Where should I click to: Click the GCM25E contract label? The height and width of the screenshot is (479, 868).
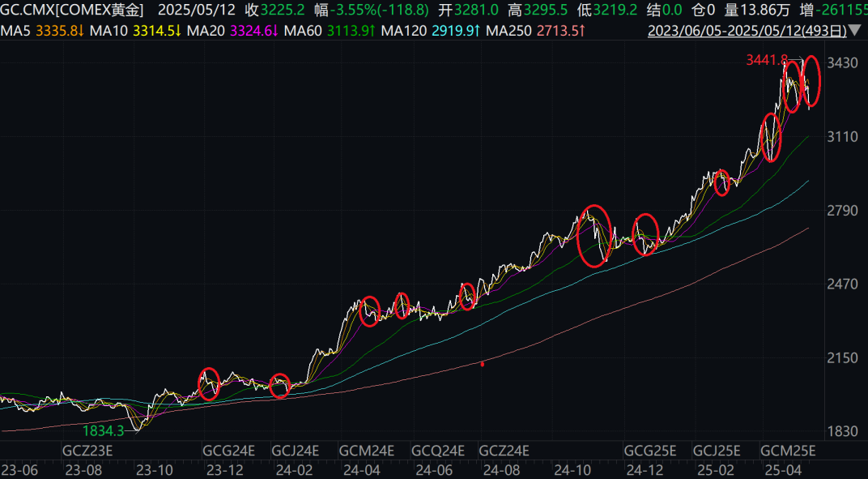[x=789, y=450]
